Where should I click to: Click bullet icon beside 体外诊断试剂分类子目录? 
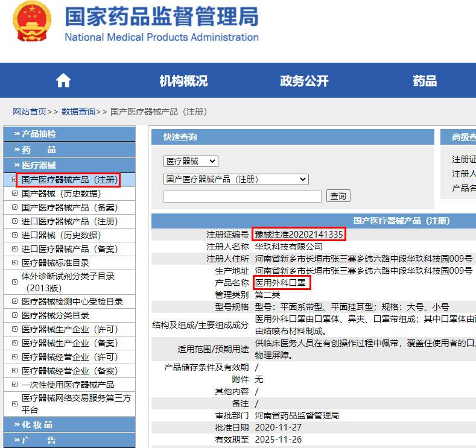click(x=14, y=282)
